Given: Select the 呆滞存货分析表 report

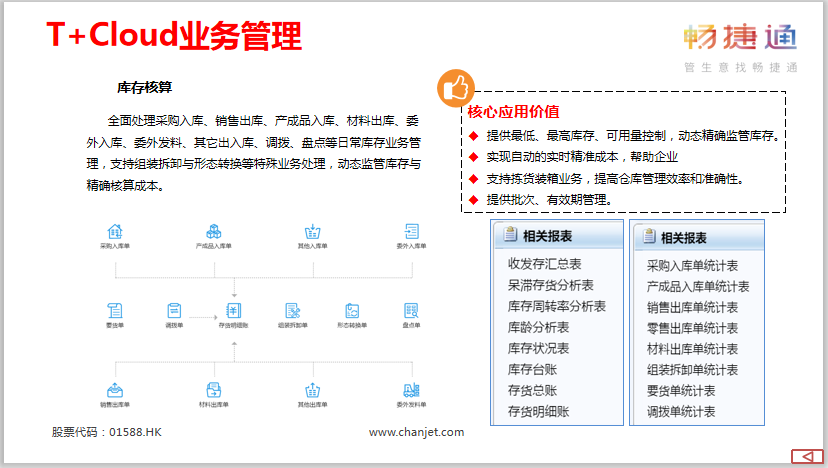Looking at the screenshot, I should [x=551, y=285].
